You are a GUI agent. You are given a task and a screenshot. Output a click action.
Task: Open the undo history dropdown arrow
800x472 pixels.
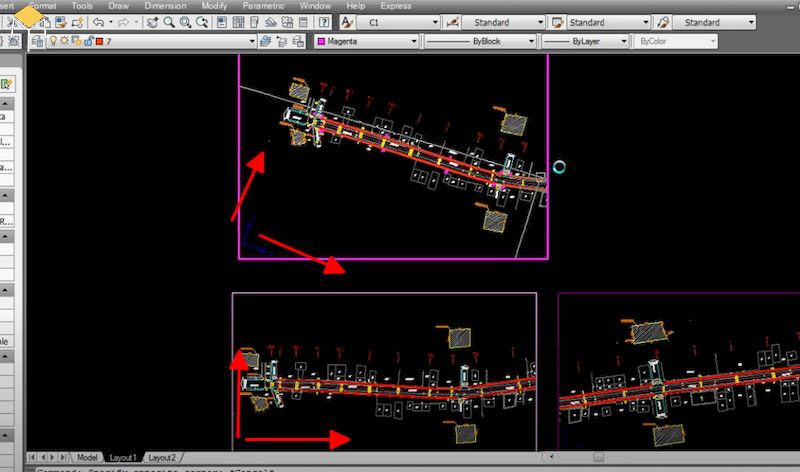tap(111, 22)
